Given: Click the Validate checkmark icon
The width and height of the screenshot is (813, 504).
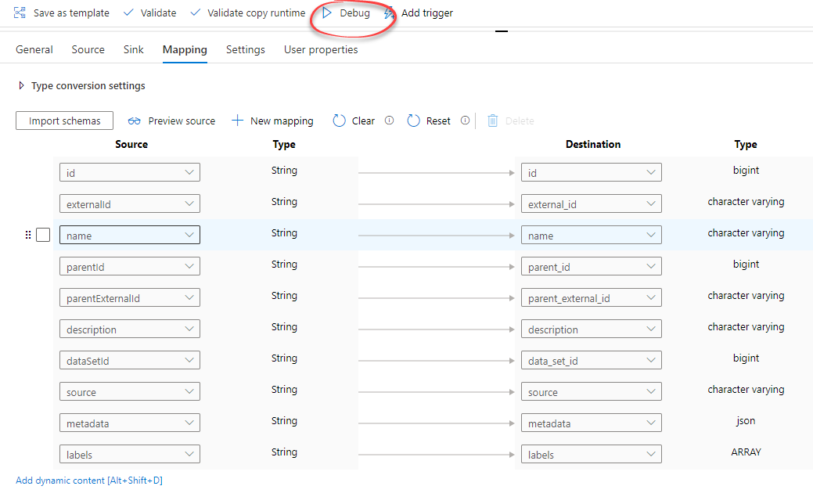Looking at the screenshot, I should pos(128,13).
